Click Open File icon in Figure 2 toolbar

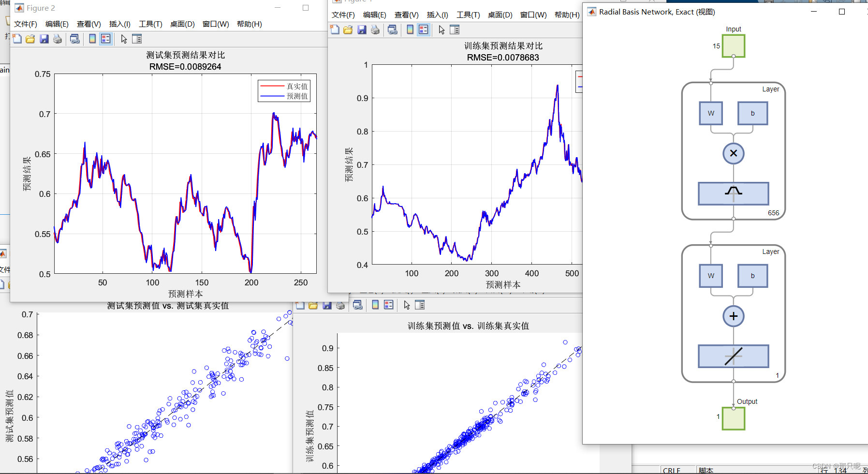pyautogui.click(x=30, y=39)
